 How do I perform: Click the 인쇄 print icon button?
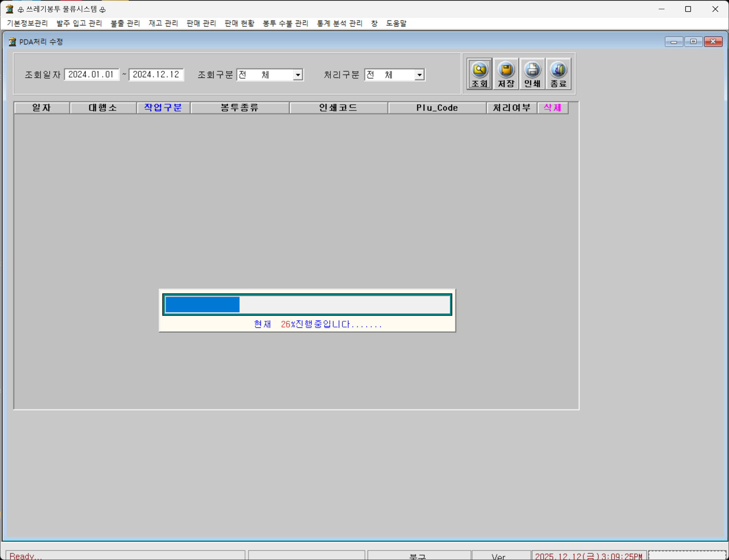pos(532,74)
